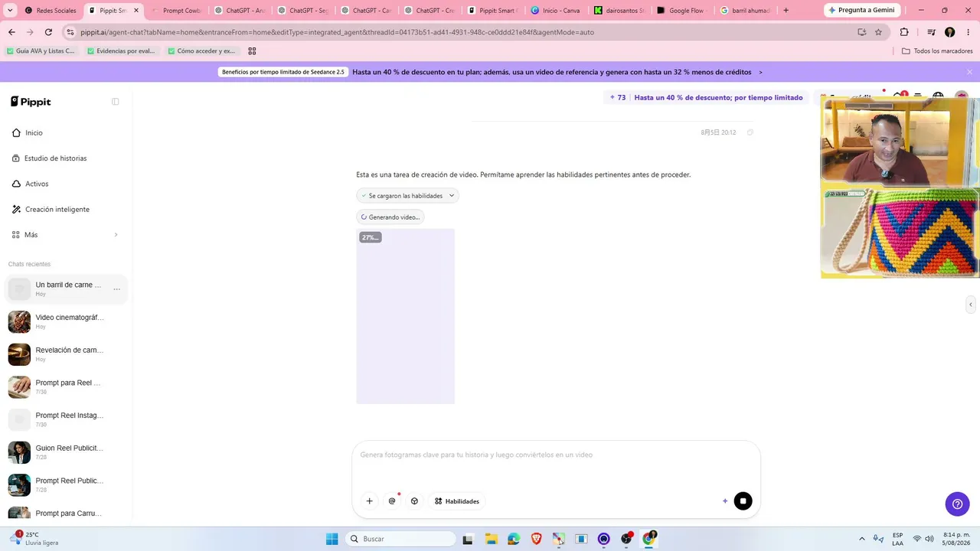
Task: Open the 'Evidencias por eval...' bookmark
Action: [x=121, y=51]
